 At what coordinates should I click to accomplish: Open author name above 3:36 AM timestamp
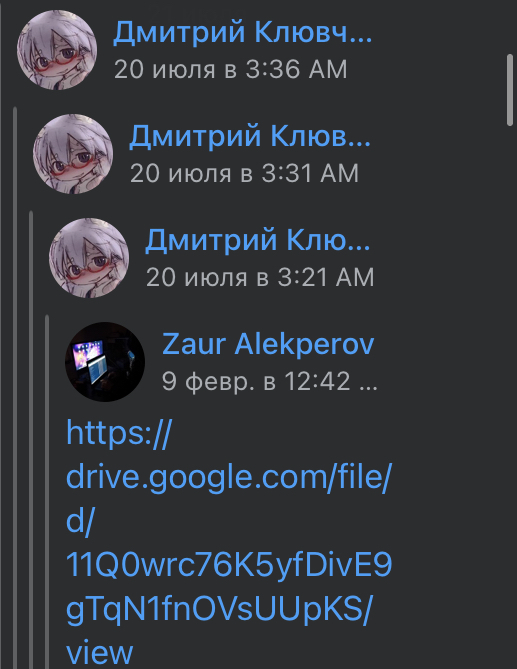tap(242, 33)
